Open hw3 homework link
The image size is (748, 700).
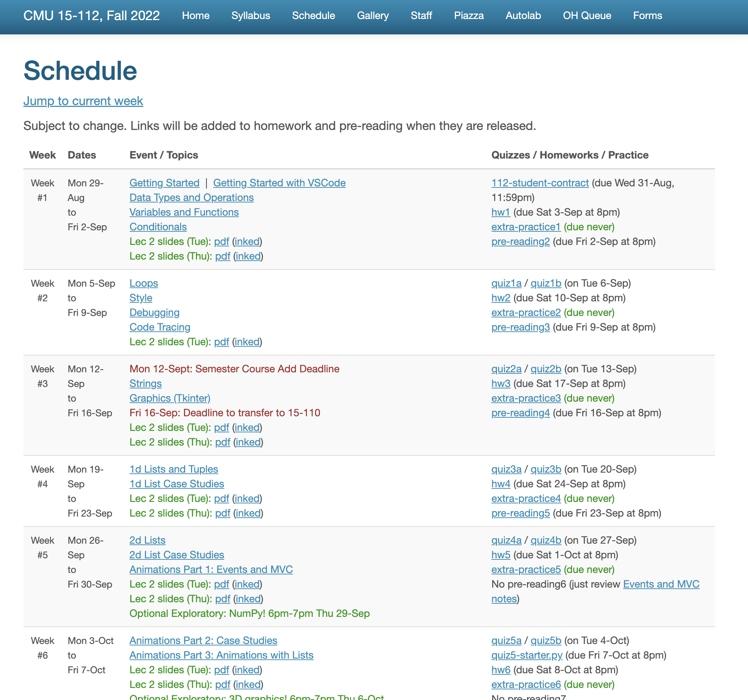coord(500,383)
